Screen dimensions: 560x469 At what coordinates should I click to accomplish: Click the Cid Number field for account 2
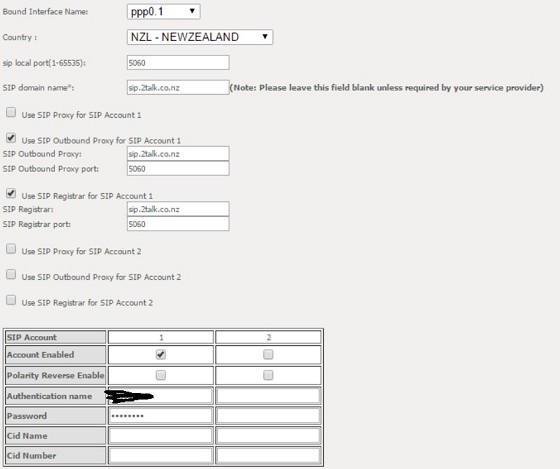coord(268,456)
